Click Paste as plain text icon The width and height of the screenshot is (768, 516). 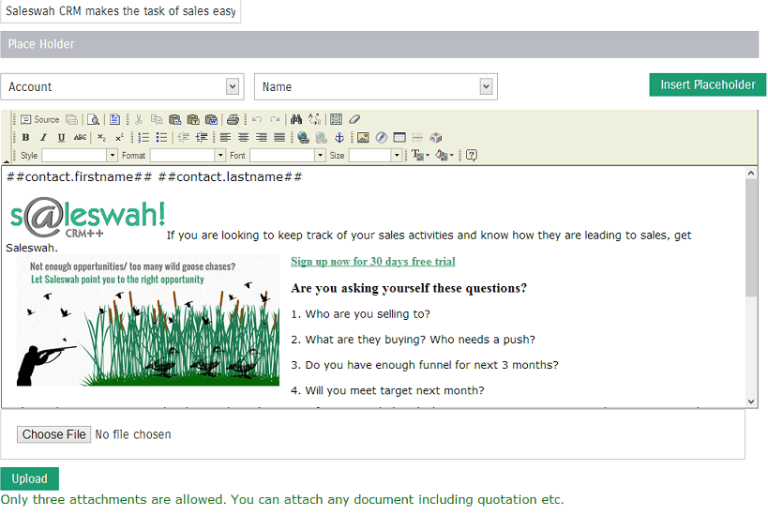click(193, 119)
